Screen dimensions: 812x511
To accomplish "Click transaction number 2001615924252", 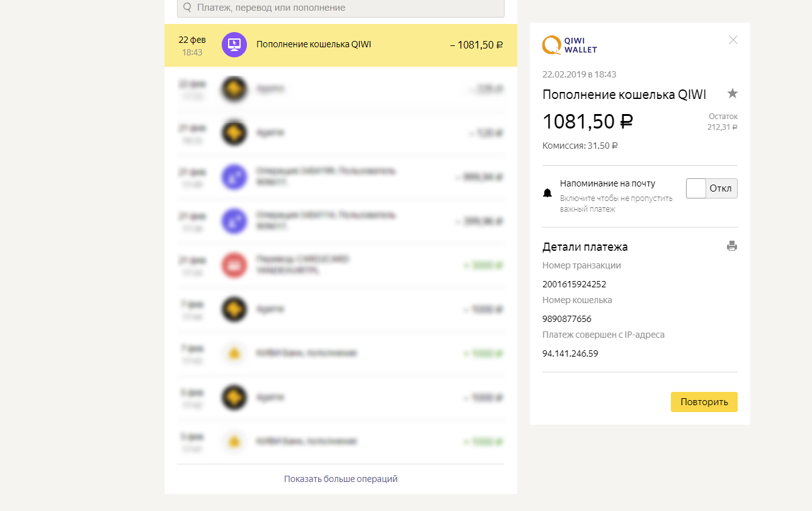I will (574, 284).
